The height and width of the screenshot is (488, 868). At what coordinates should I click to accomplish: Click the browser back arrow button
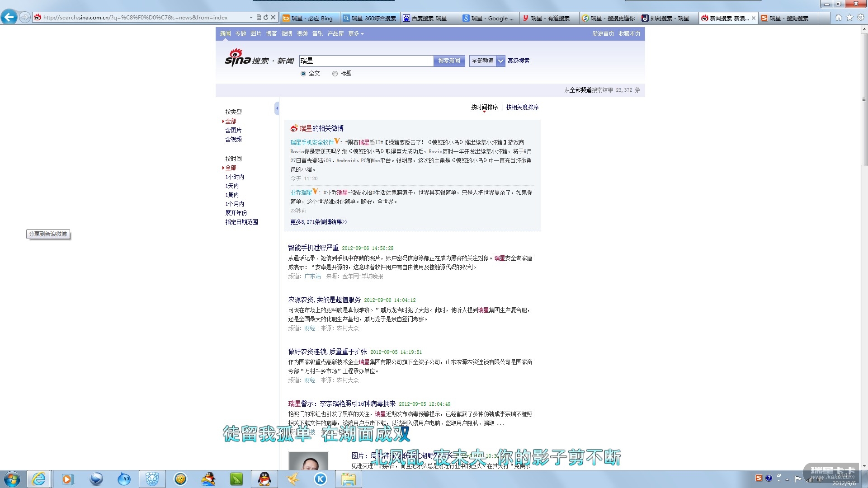tap(9, 18)
